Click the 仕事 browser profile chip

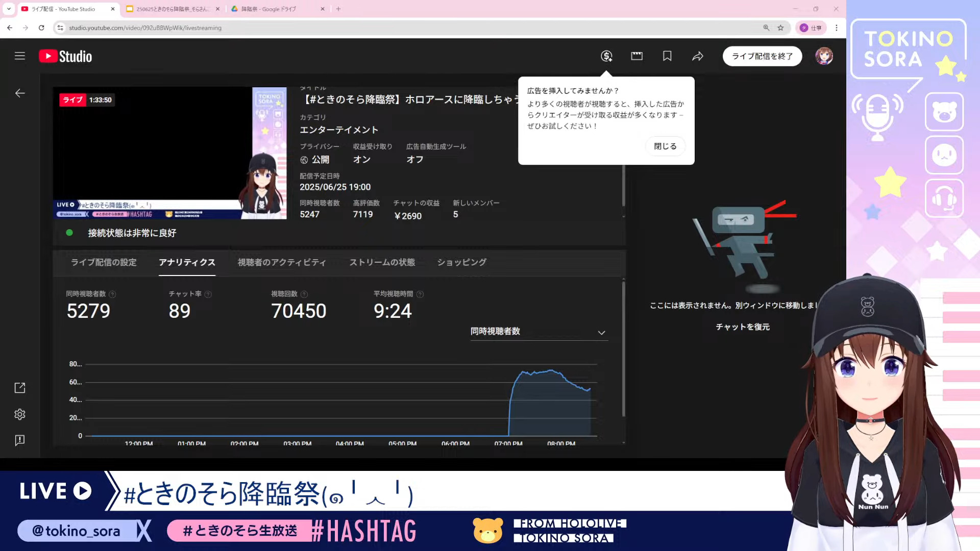811,28
